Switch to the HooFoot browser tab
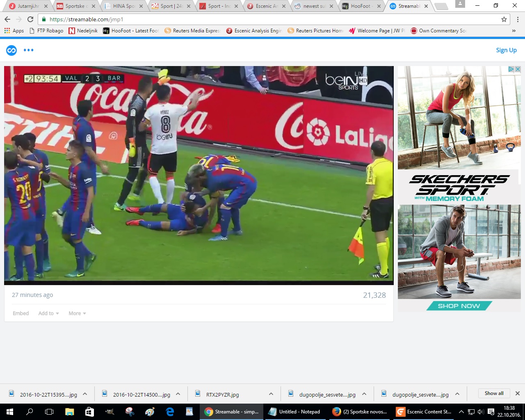 click(360, 6)
